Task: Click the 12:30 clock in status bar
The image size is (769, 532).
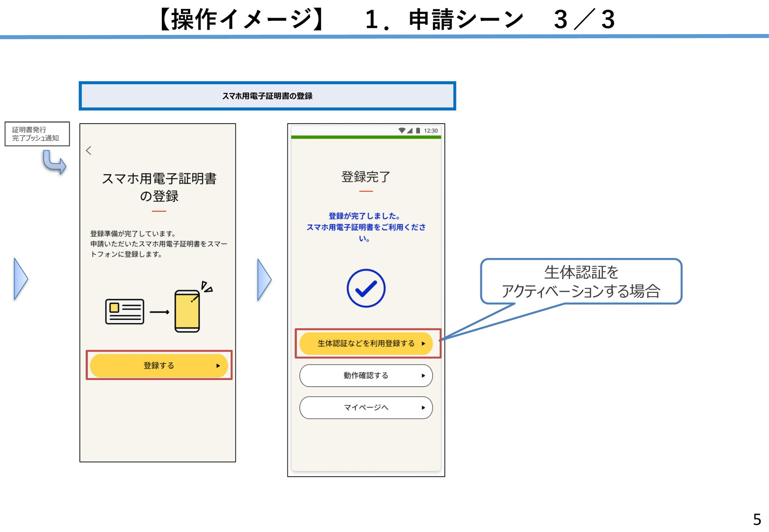Action: click(431, 131)
